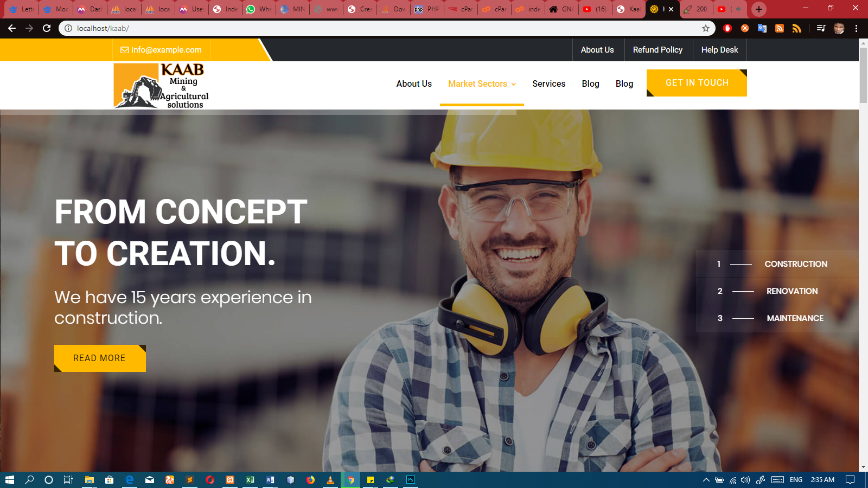
Task: Launch VLC from the taskbar
Action: tap(330, 480)
